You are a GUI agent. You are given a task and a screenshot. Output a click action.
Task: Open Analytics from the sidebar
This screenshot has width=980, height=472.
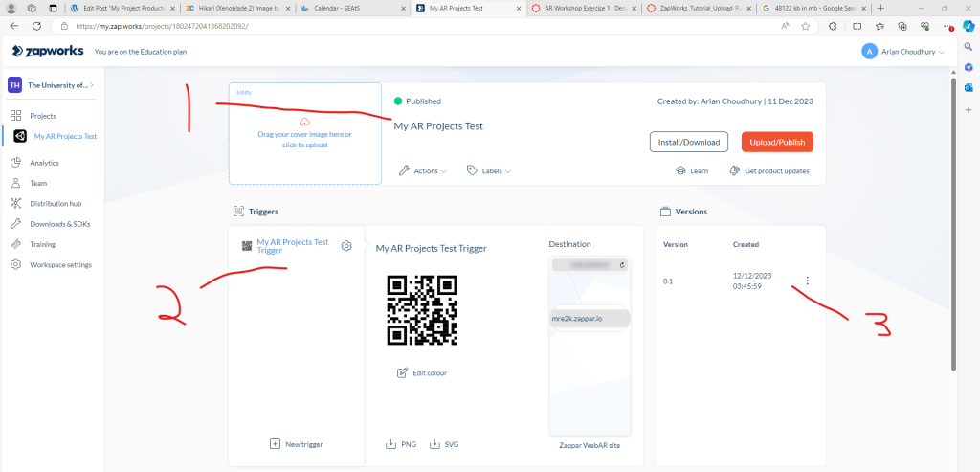(x=44, y=163)
